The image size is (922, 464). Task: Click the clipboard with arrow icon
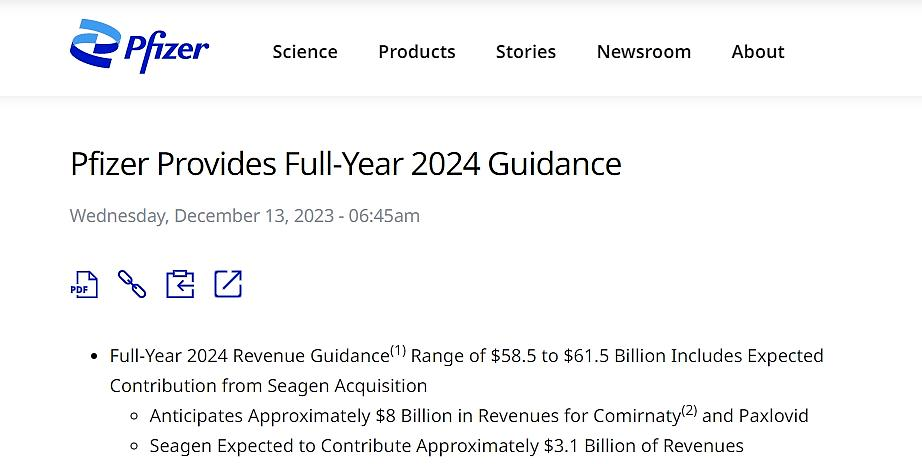(180, 284)
